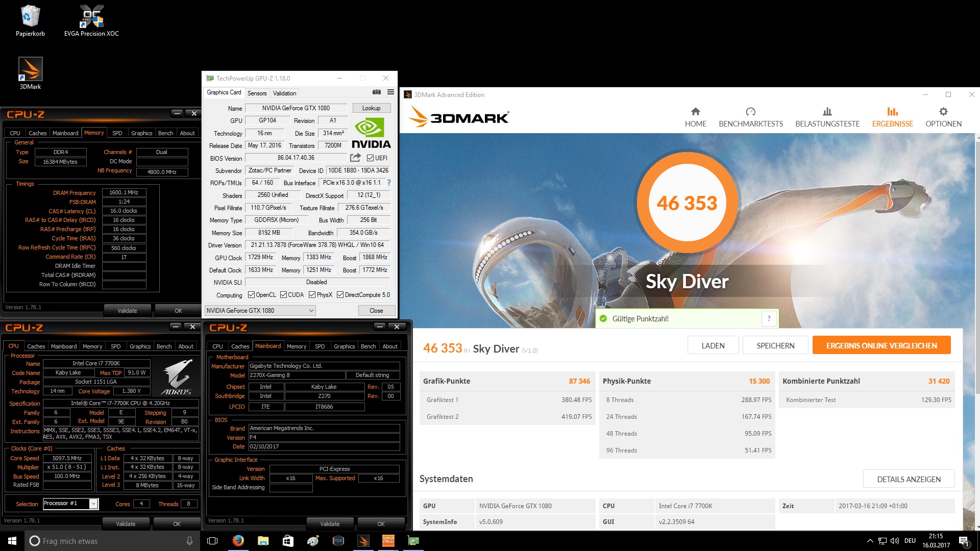This screenshot has width=980, height=551.
Task: Open the NVIDIA GeForce GTX 1080 GPU dropdown
Action: [260, 310]
